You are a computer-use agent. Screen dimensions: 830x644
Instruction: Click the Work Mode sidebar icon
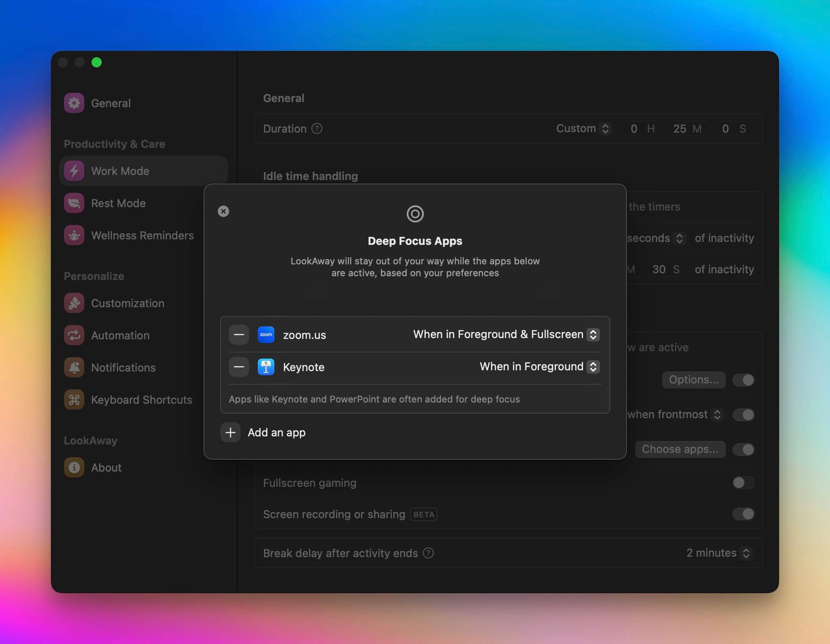tap(73, 170)
